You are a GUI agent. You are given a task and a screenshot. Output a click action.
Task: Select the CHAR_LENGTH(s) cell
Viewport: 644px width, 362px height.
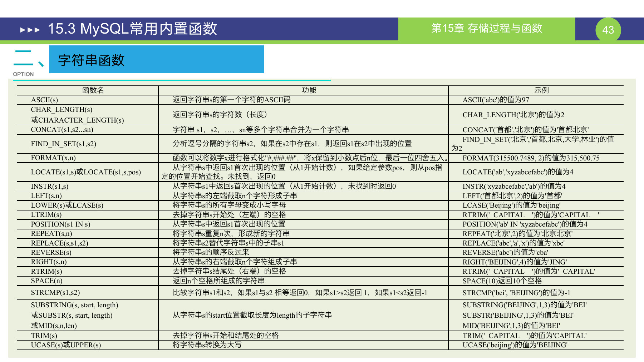(x=62, y=109)
